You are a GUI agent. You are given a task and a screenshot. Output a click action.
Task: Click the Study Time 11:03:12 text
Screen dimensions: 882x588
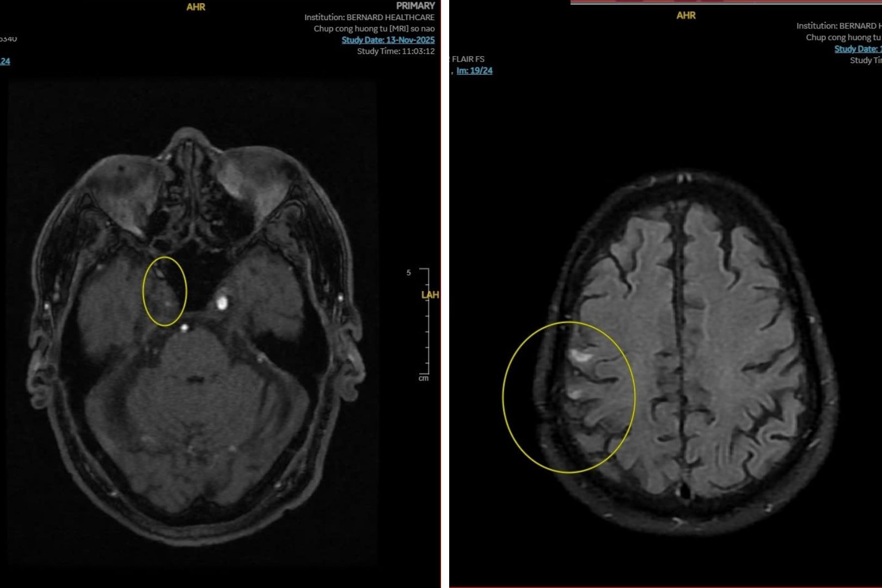[396, 51]
